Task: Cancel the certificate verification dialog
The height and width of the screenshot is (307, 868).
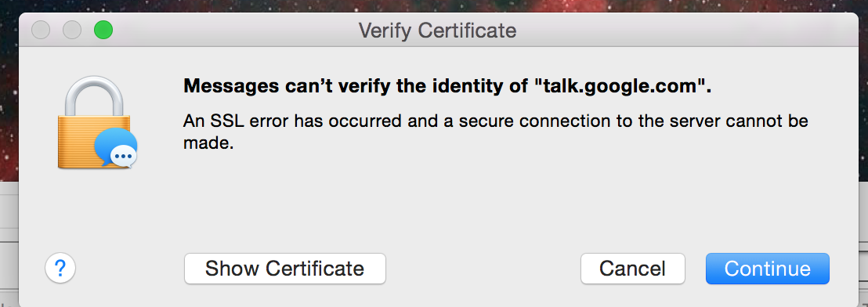Action: point(633,269)
